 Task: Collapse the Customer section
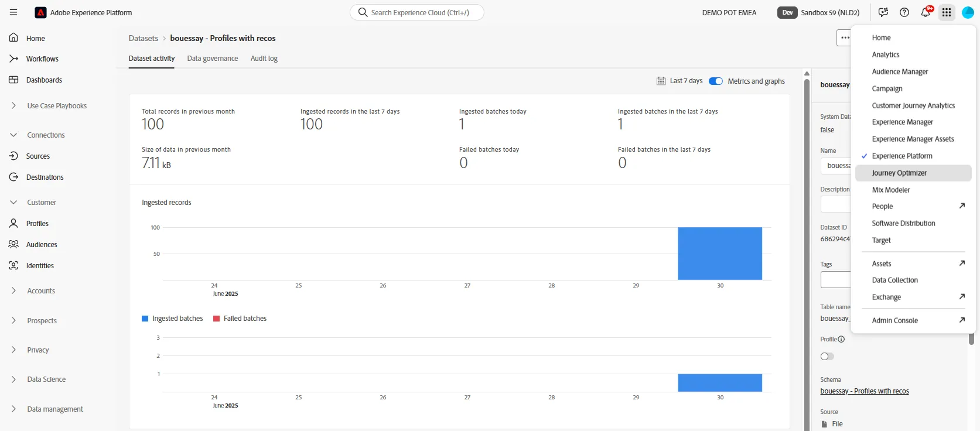pyautogui.click(x=13, y=202)
